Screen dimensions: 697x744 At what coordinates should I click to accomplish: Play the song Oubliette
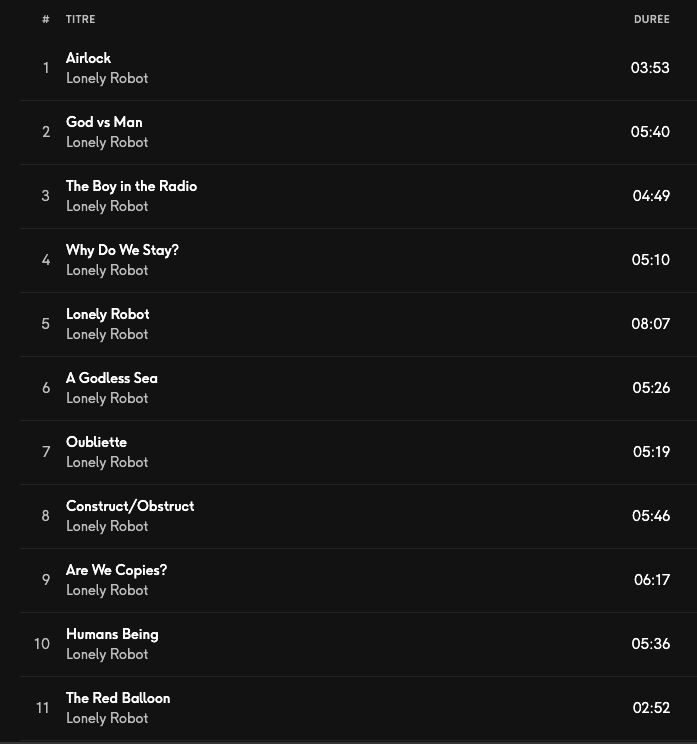[x=96, y=442]
